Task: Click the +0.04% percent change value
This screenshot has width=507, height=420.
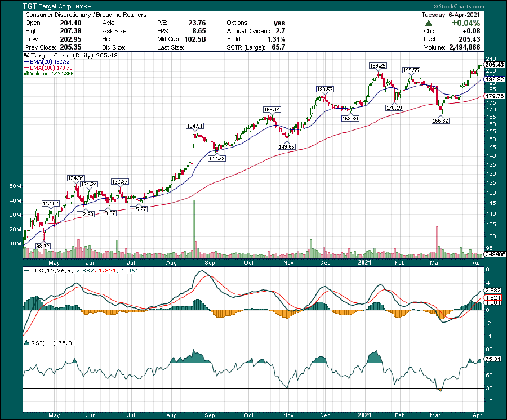Action: tap(466, 23)
